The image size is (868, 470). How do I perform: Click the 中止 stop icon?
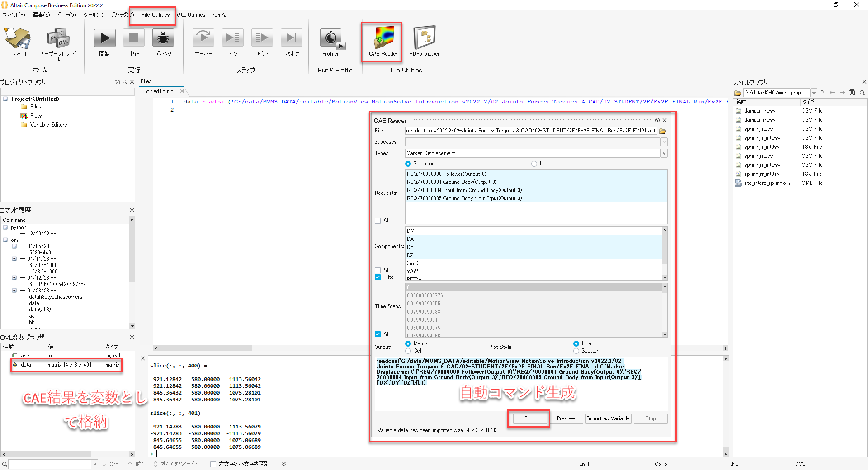134,38
